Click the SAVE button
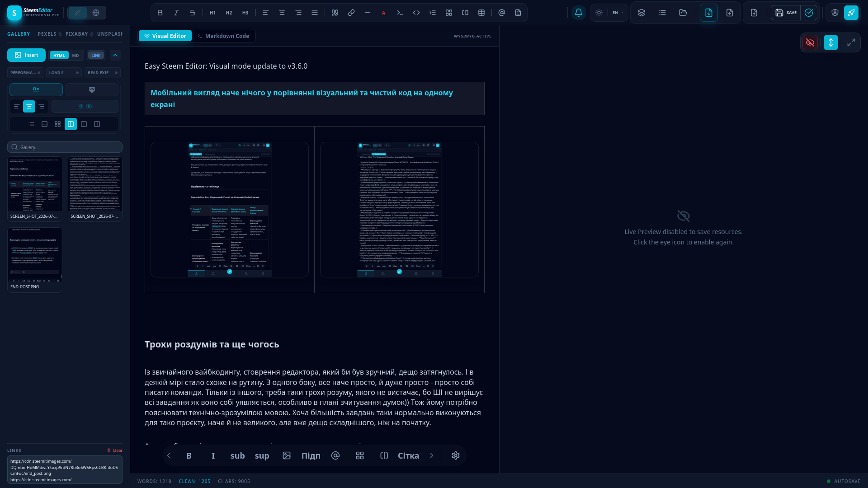The image size is (868, 488). [x=786, y=13]
